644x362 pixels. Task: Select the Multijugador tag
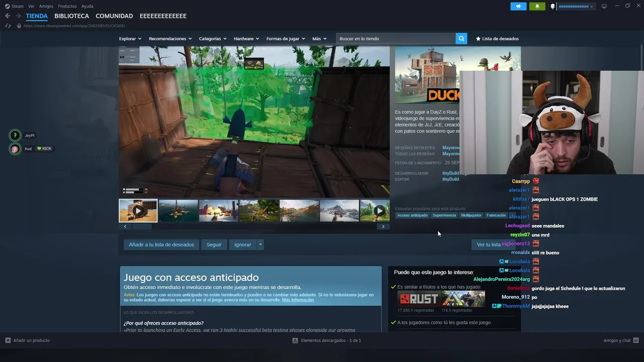[471, 215]
